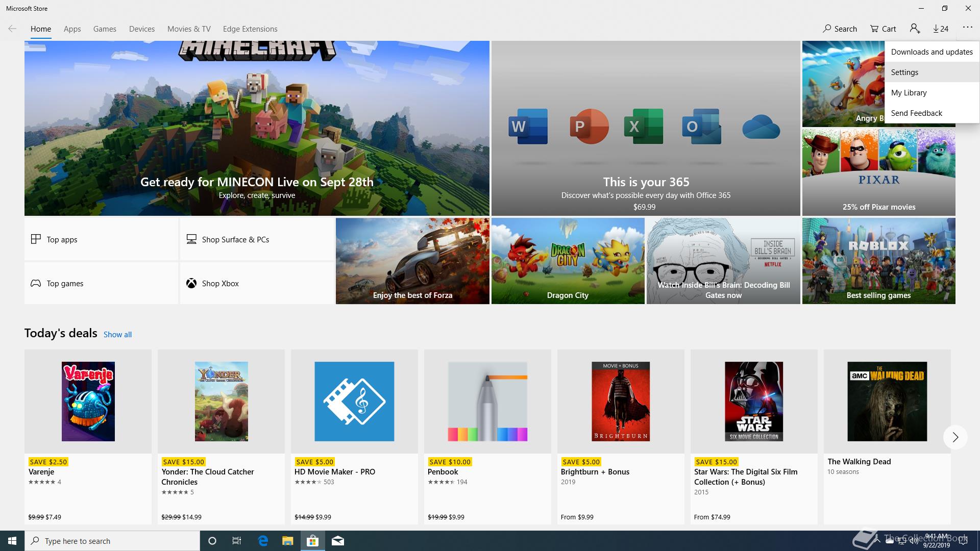Viewport: 980px width, 551px height.
Task: Open HD Movie Maker - PRO deal
Action: coord(354,437)
